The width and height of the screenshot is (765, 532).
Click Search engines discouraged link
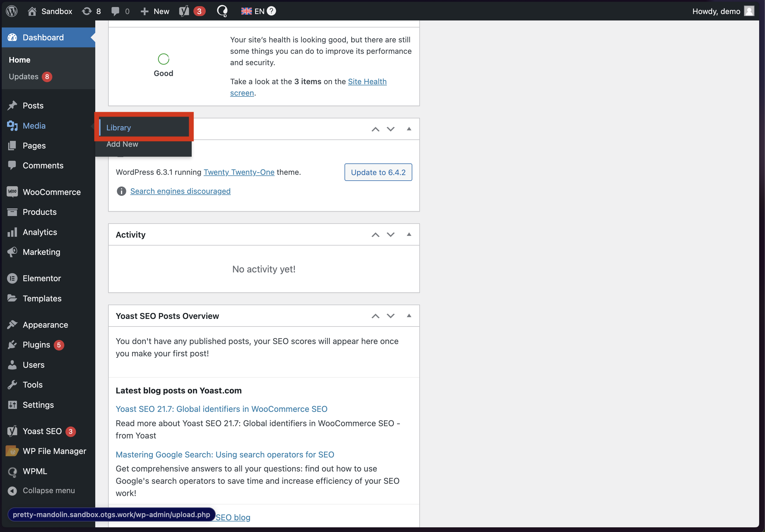(x=180, y=191)
